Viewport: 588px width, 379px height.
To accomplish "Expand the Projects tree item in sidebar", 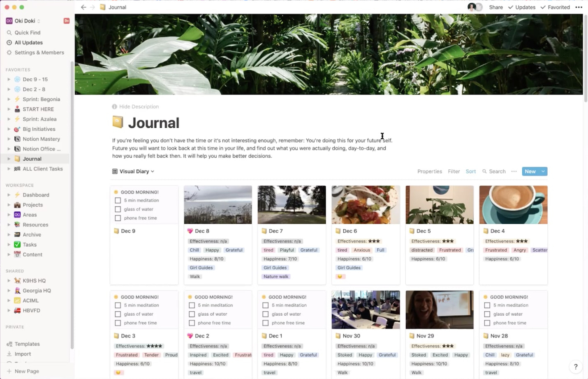I will 9,205.
